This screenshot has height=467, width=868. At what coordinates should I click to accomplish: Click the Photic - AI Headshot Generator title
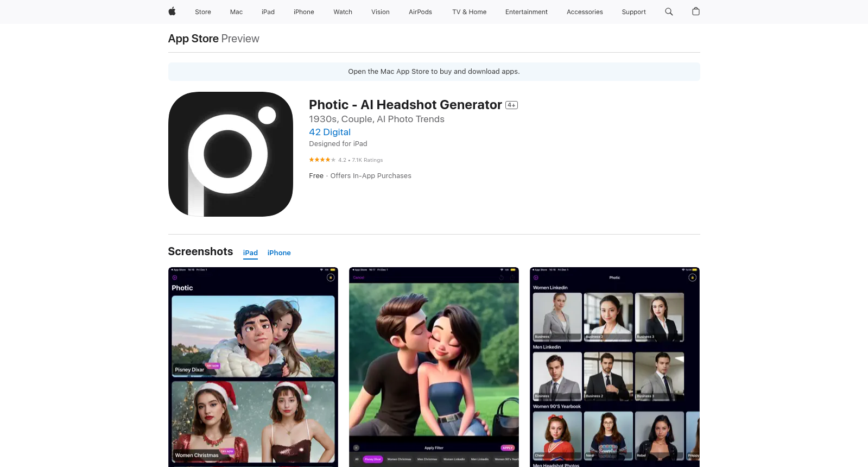pyautogui.click(x=406, y=105)
